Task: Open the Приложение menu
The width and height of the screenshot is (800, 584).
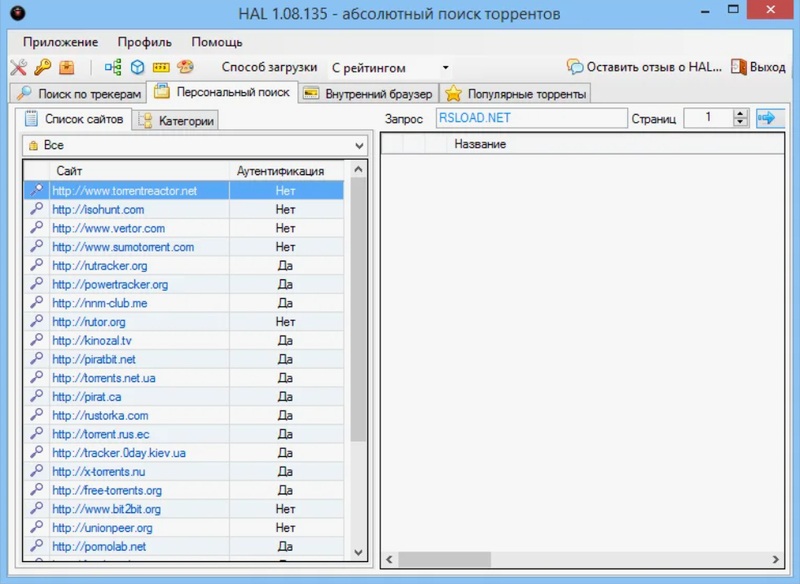Action: 60,42
